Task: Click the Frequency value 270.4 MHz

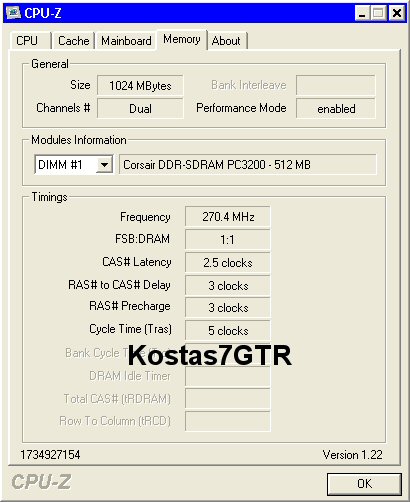Action: coord(228,217)
